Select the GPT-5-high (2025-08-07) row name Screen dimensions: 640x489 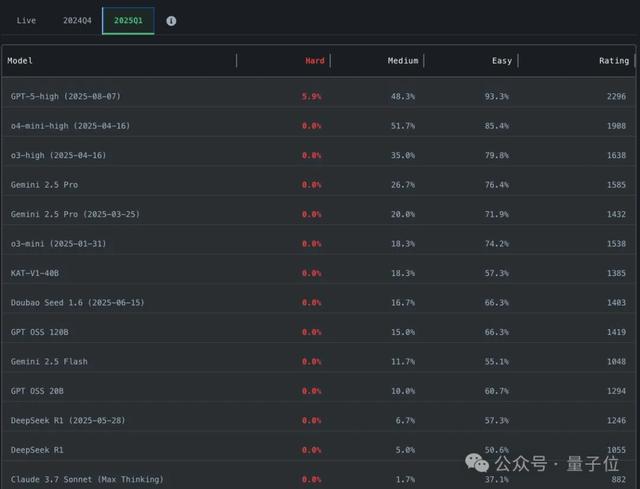(x=66, y=96)
